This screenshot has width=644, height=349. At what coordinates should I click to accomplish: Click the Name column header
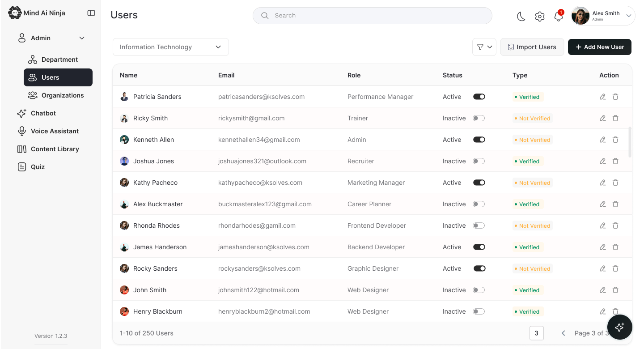pyautogui.click(x=129, y=75)
